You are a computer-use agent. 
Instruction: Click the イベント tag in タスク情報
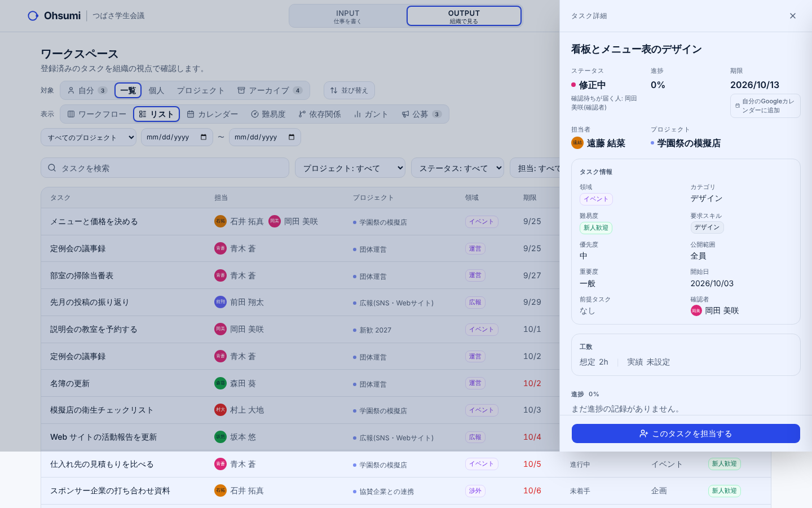coord(596,199)
